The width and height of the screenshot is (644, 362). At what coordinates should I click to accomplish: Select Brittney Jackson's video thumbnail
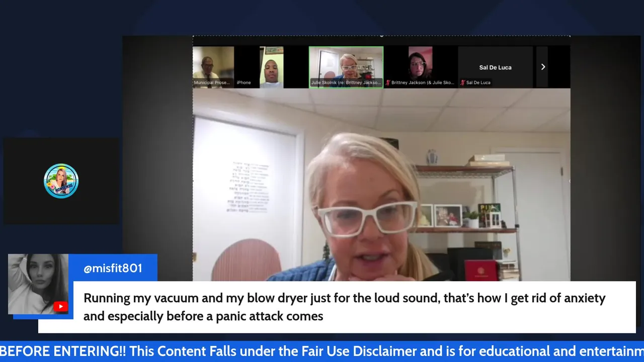(421, 67)
